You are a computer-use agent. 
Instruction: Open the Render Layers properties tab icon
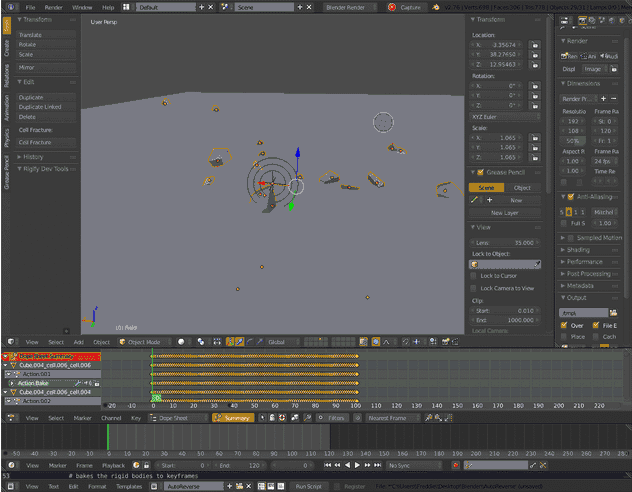592,21
